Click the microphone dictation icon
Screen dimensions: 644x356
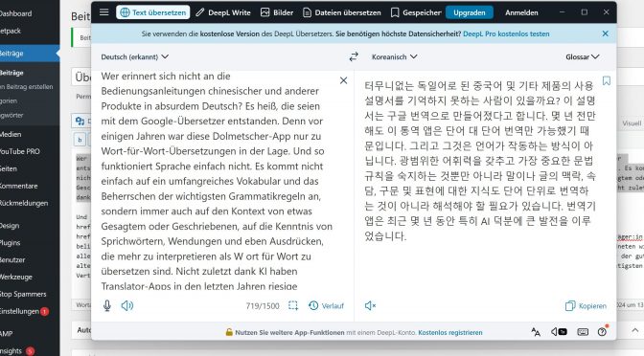pos(107,305)
